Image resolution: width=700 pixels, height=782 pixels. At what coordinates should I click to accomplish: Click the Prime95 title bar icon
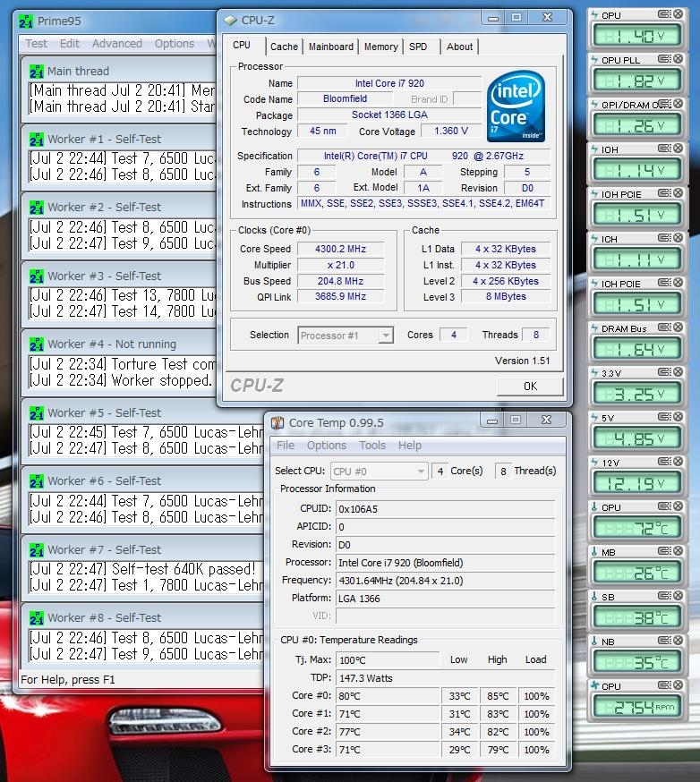click(26, 21)
